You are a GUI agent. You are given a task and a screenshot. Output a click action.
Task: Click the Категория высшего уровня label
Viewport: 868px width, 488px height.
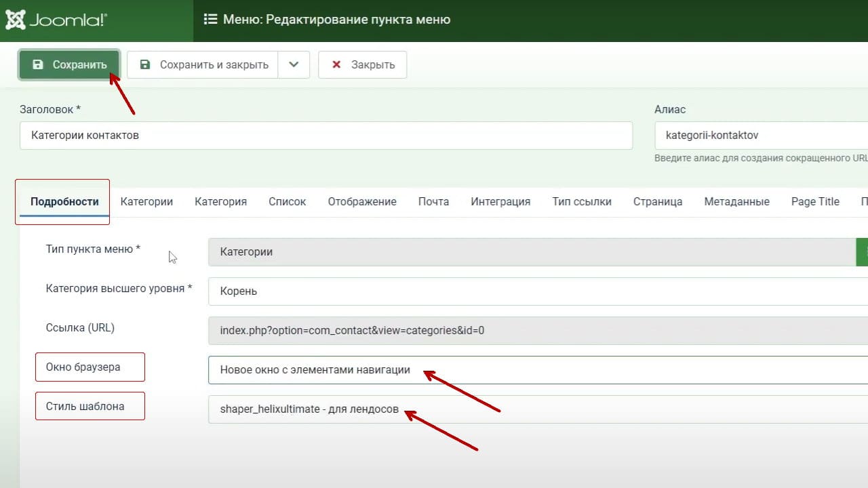(119, 288)
